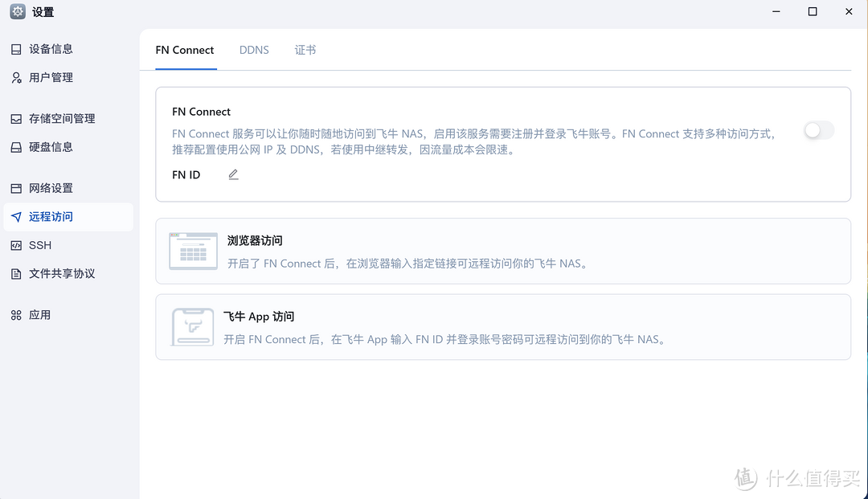Select the FN Connect tab
868x499 pixels.
[x=185, y=50]
